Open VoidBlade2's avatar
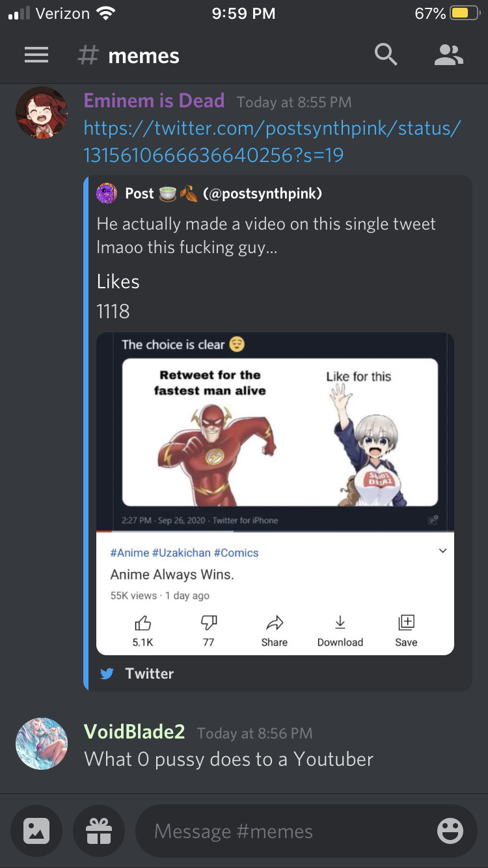Image resolution: width=488 pixels, height=868 pixels. click(x=42, y=744)
